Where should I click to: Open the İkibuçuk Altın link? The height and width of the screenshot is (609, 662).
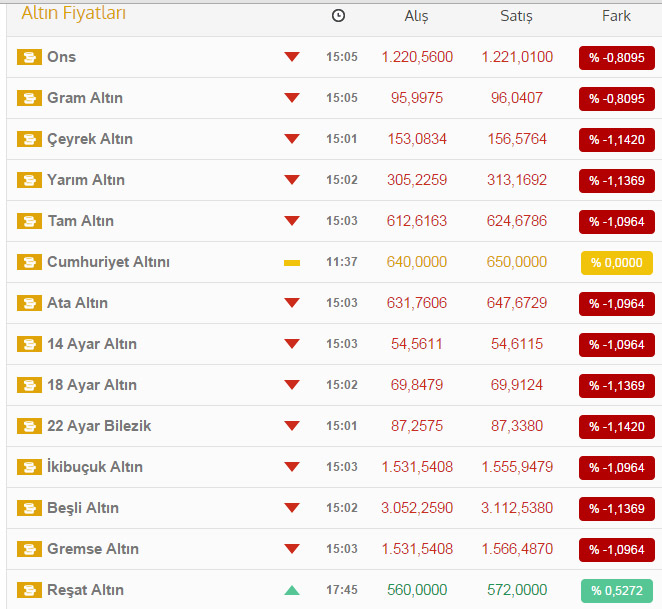click(x=95, y=467)
